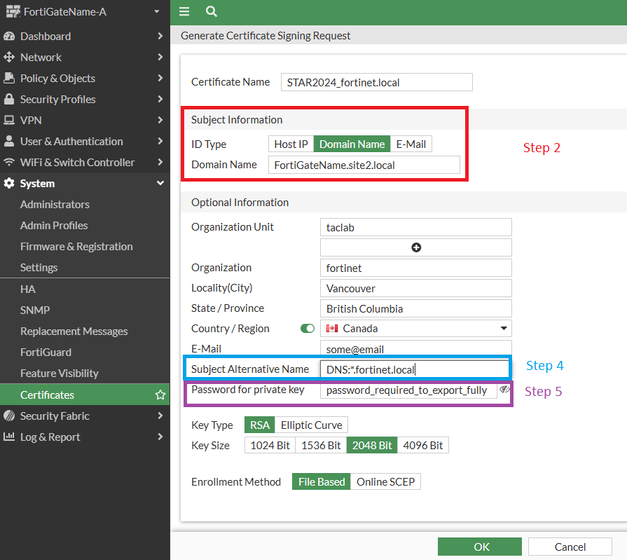Image resolution: width=627 pixels, height=560 pixels.
Task: Click the Policy & Objects icon
Action: click(x=9, y=78)
